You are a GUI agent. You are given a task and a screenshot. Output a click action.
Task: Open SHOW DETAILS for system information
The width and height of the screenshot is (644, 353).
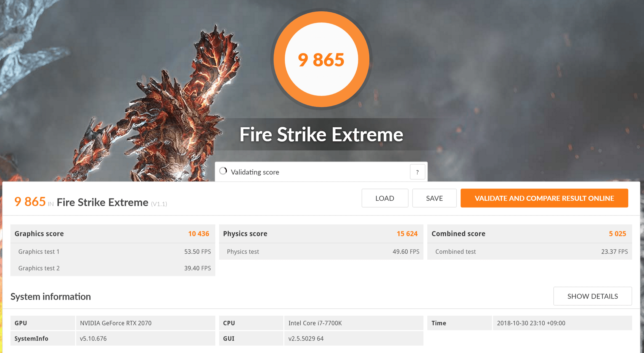pos(592,296)
